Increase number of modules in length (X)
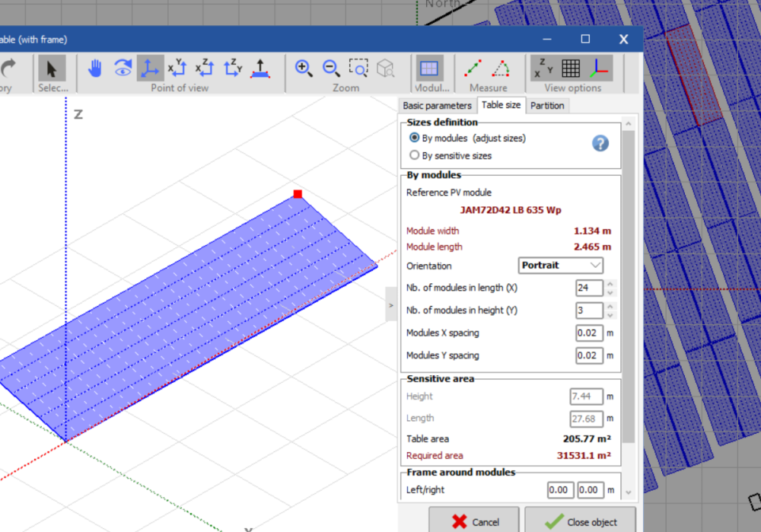 tap(610, 284)
